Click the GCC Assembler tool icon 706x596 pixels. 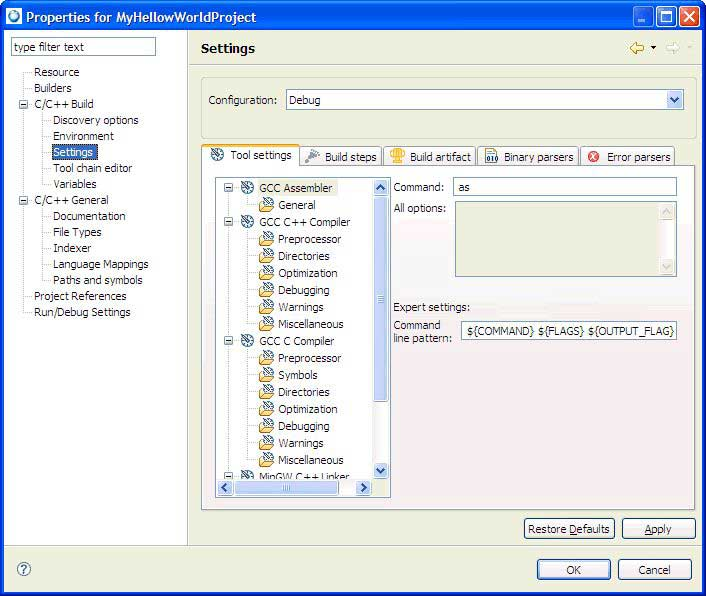pos(247,188)
